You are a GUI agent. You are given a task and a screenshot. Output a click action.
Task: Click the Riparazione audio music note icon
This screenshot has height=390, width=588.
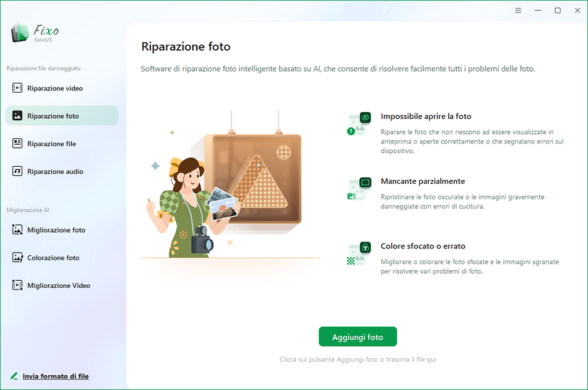point(17,171)
